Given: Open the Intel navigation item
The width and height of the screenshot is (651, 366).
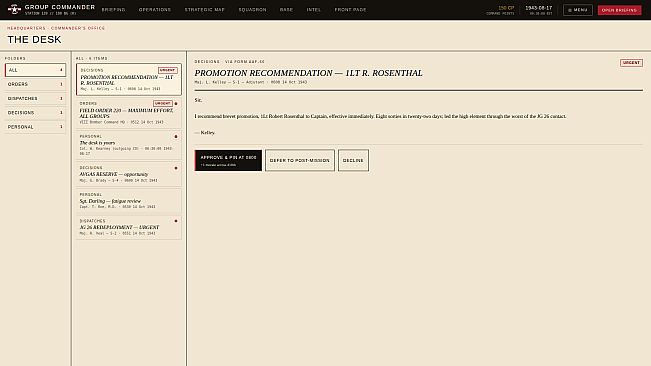Looking at the screenshot, I should [313, 10].
